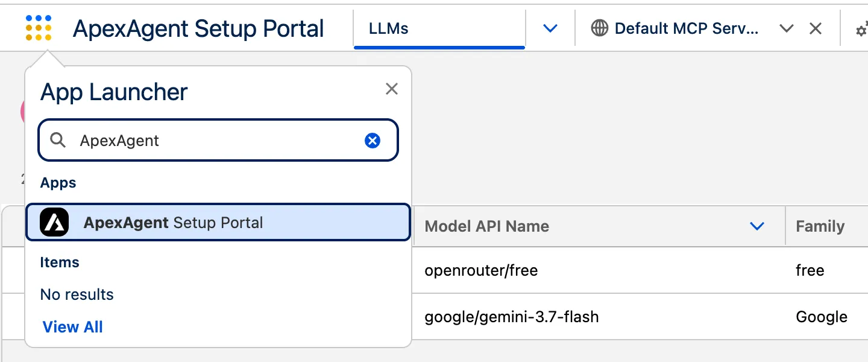Open the View All link
Screen dimensions: 868x362
(x=73, y=327)
